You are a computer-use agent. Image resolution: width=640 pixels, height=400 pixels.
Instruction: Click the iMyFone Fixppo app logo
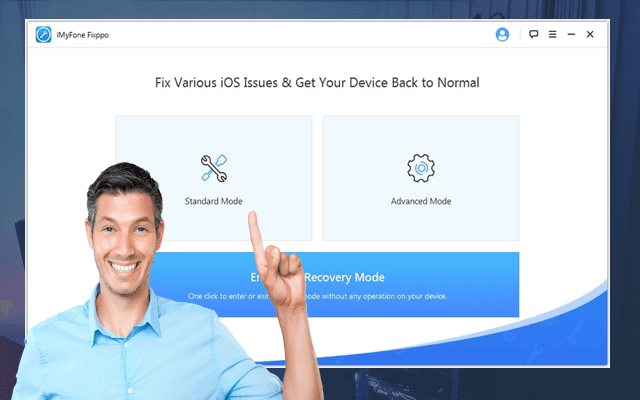[x=43, y=35]
